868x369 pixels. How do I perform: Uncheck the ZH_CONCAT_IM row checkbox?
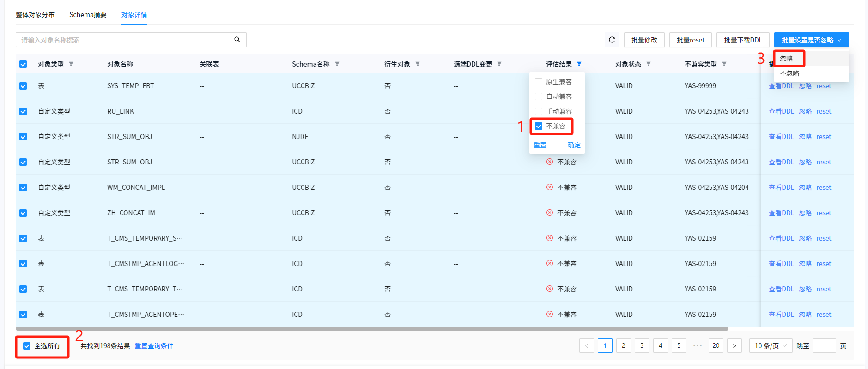[23, 213]
